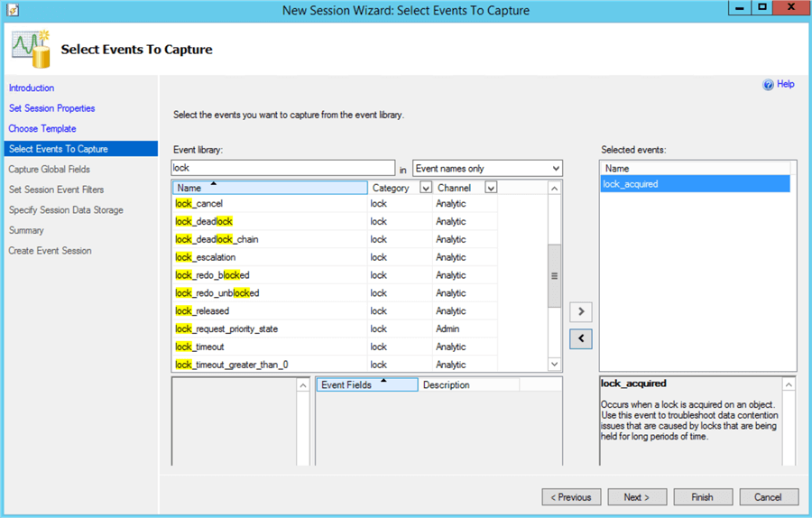Sort by Category column header
Image resolution: width=812 pixels, height=518 pixels.
pos(391,188)
